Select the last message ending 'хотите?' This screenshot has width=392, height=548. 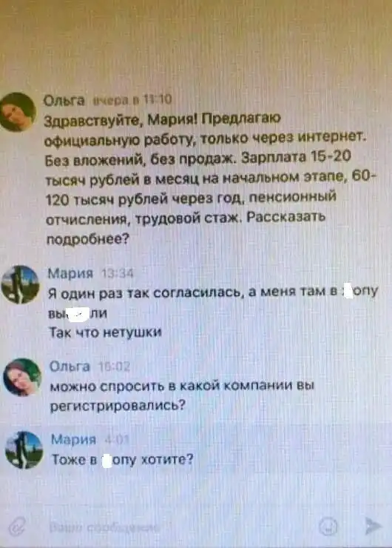(x=122, y=459)
